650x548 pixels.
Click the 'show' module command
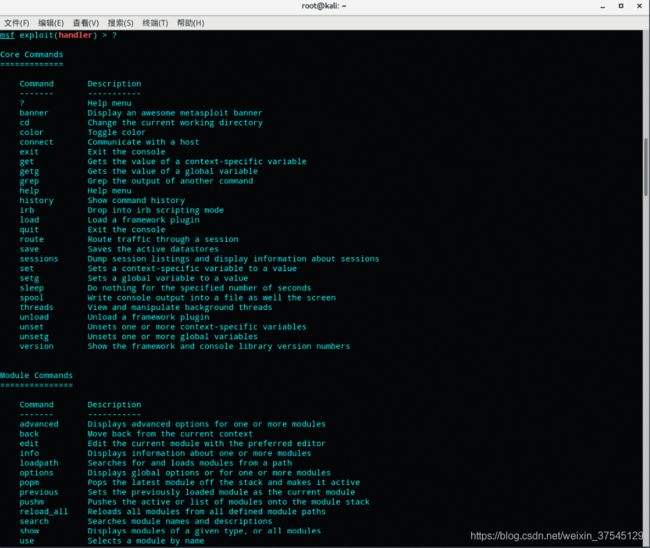pos(29,531)
